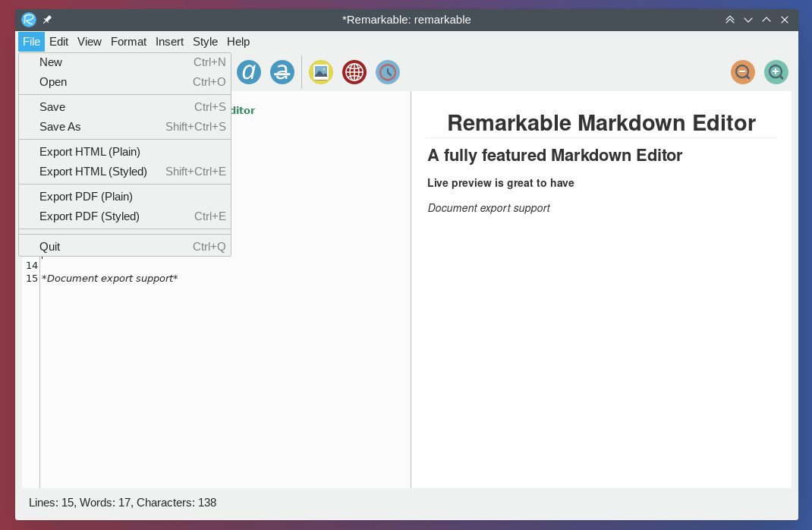Open the Insert menu
This screenshot has width=812, height=530.
click(169, 42)
